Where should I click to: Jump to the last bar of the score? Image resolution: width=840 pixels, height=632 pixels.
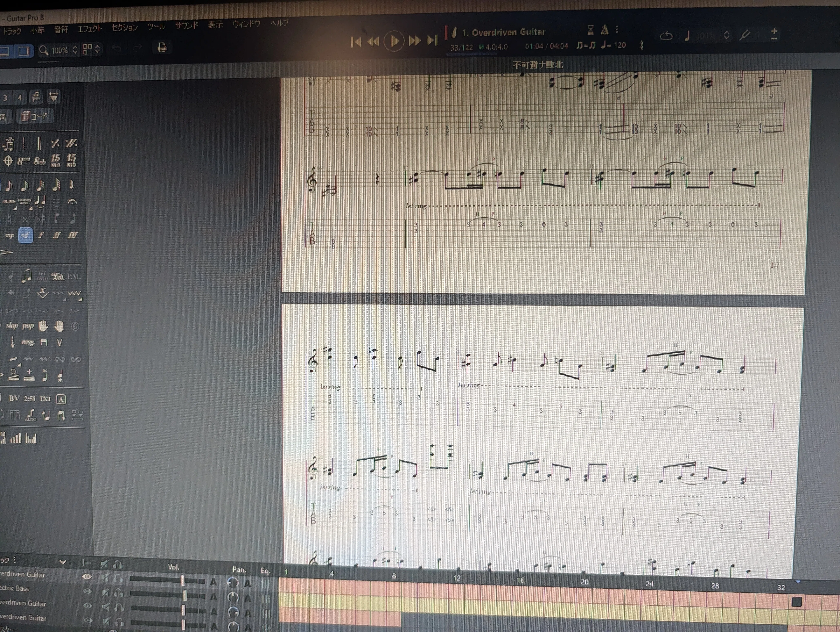coord(433,40)
